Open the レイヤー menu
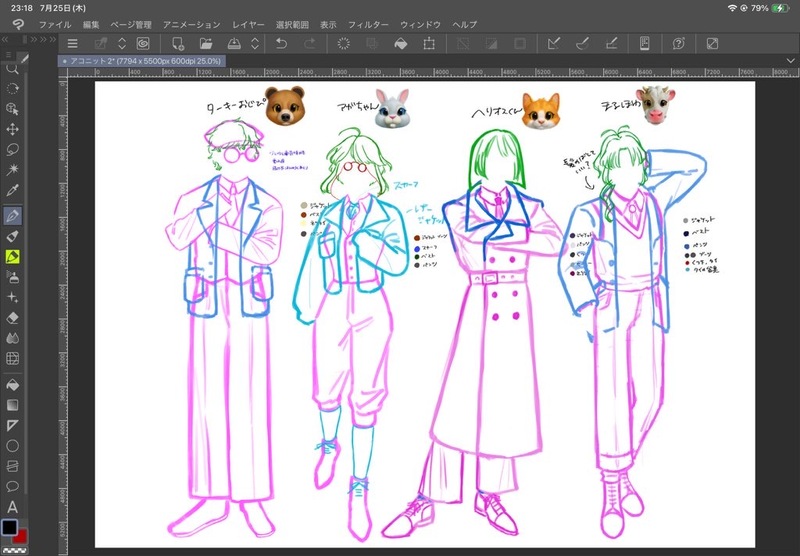The height and width of the screenshot is (556, 800). point(248,23)
